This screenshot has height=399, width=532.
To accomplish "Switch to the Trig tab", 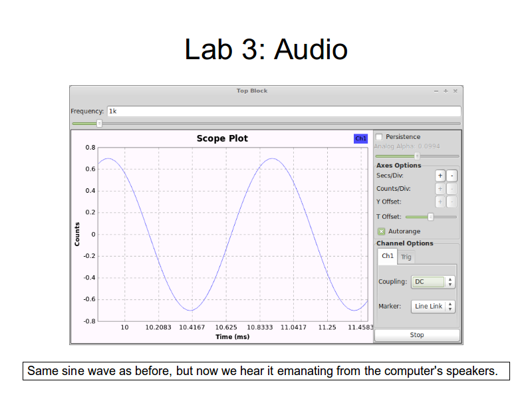I will pos(406,257).
